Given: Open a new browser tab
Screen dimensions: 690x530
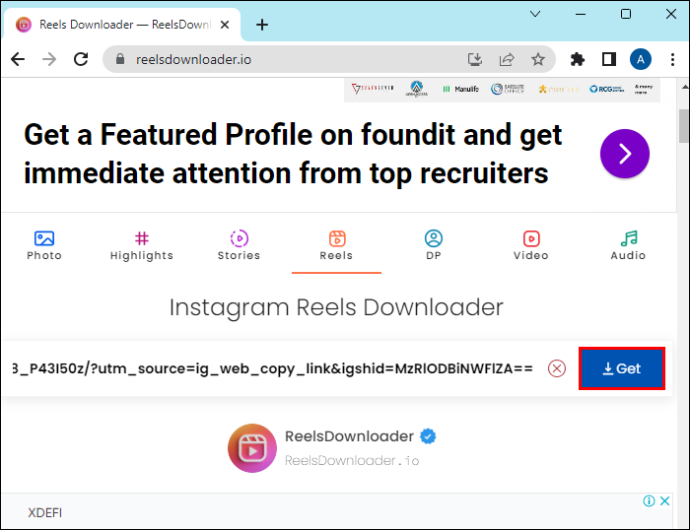Looking at the screenshot, I should click(x=262, y=25).
